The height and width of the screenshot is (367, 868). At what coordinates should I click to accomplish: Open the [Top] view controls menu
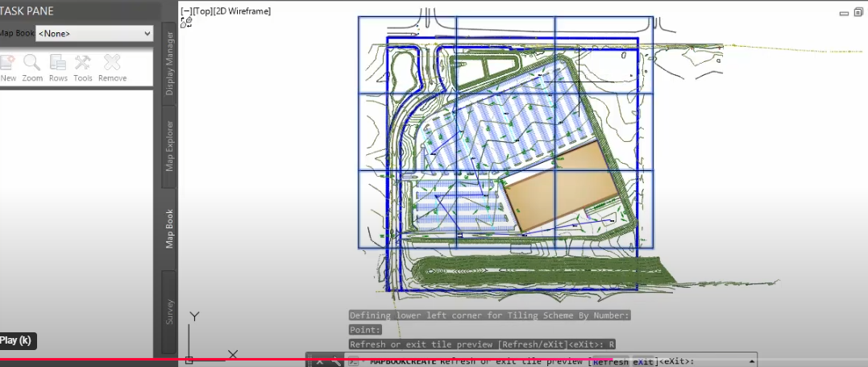click(x=202, y=11)
